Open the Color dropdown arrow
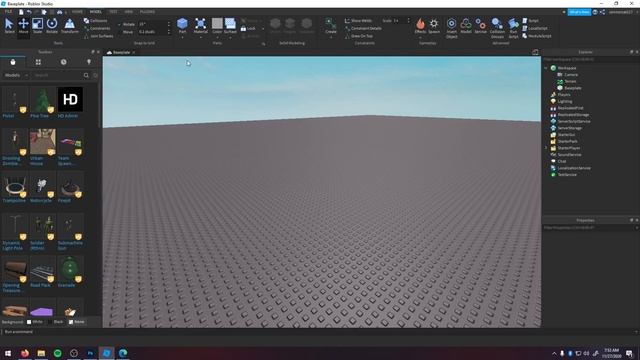The image size is (640, 360). [217, 37]
